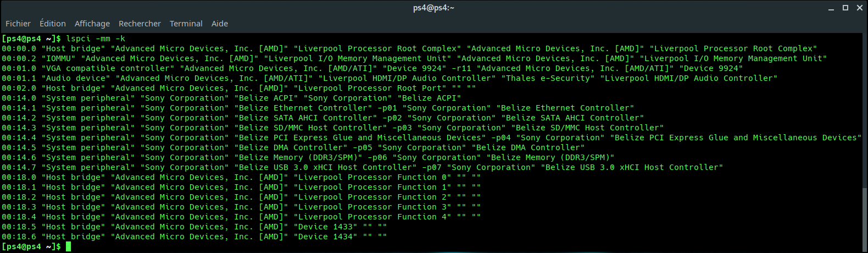Open the Édition menu
The image size is (868, 253).
tap(53, 24)
